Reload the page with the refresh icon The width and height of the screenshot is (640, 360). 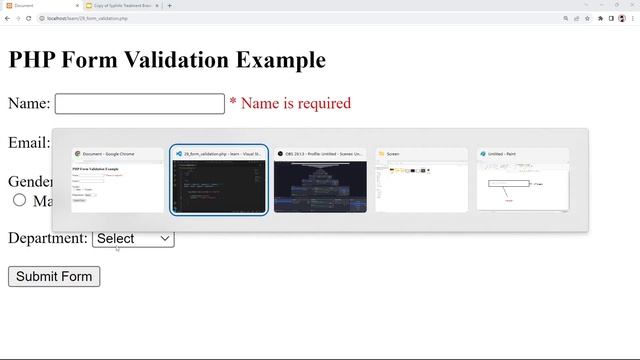(x=29, y=18)
